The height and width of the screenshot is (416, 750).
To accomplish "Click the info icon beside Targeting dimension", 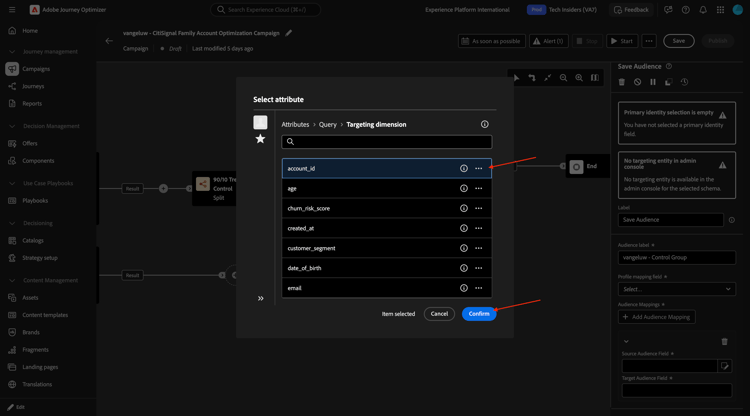I will point(485,124).
